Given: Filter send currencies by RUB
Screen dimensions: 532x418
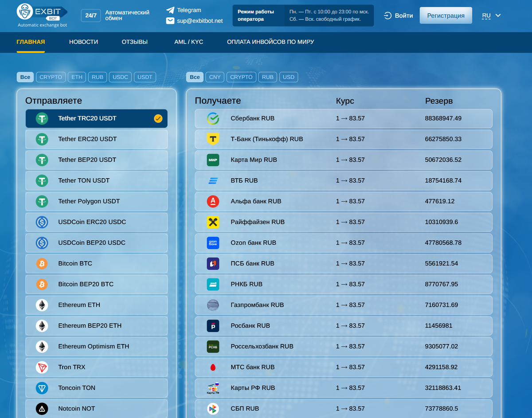Looking at the screenshot, I should (x=98, y=77).
